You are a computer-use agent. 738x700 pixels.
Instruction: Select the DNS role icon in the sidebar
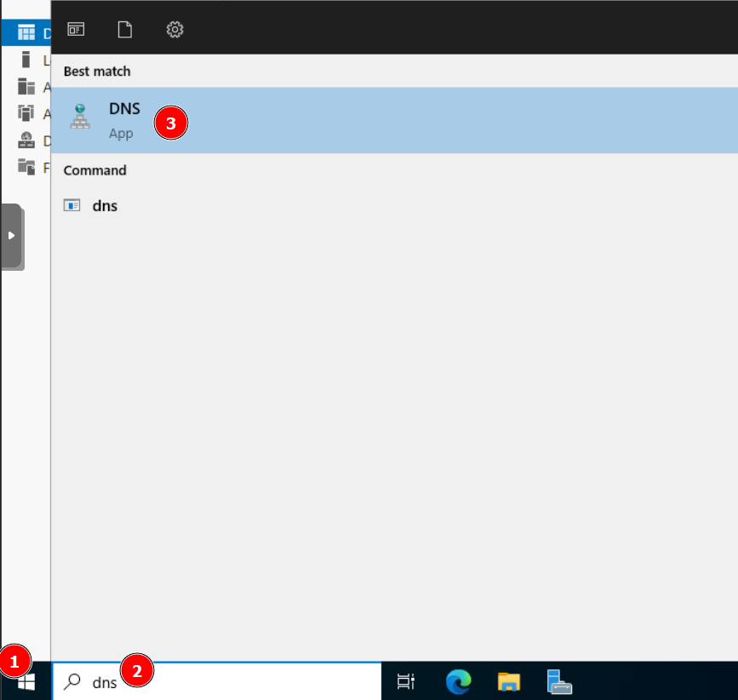click(x=26, y=141)
